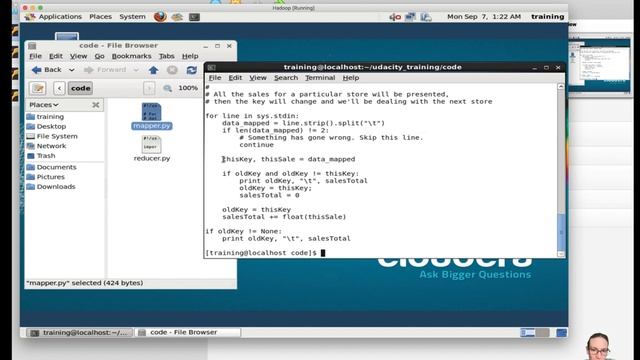Click the zoom magnifier icon

167,88
